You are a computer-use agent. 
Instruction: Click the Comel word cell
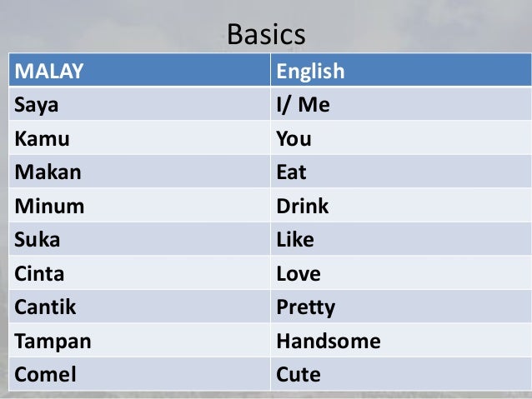[139, 374]
